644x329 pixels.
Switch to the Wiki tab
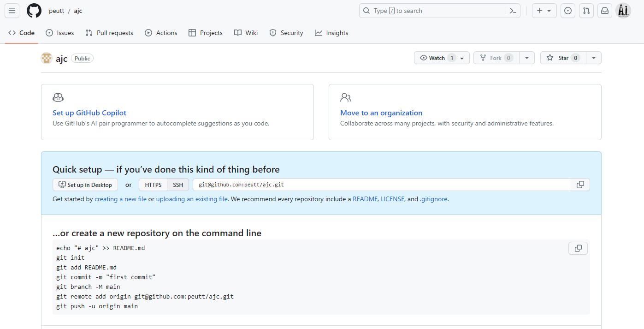[246, 33]
